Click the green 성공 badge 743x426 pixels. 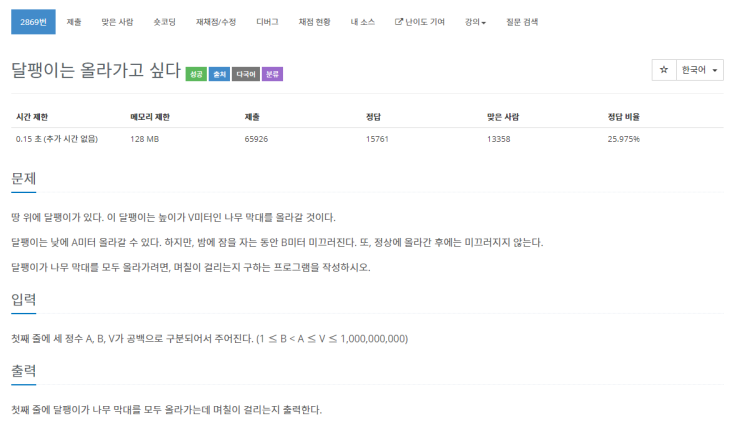click(196, 74)
